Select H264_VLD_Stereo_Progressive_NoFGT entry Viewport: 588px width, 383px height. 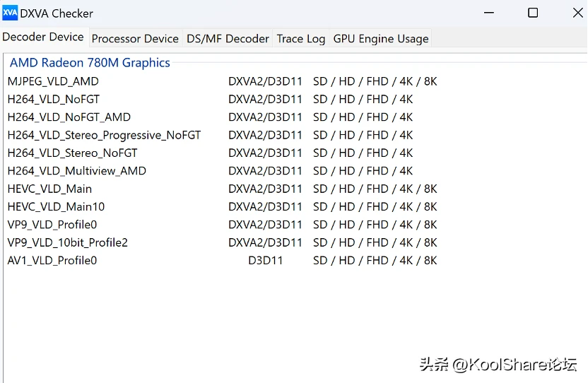(104, 135)
